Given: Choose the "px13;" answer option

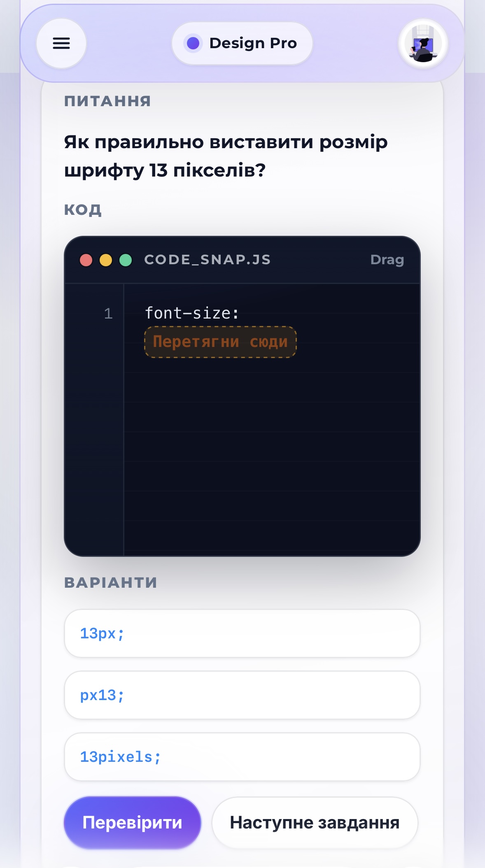Looking at the screenshot, I should click(242, 695).
